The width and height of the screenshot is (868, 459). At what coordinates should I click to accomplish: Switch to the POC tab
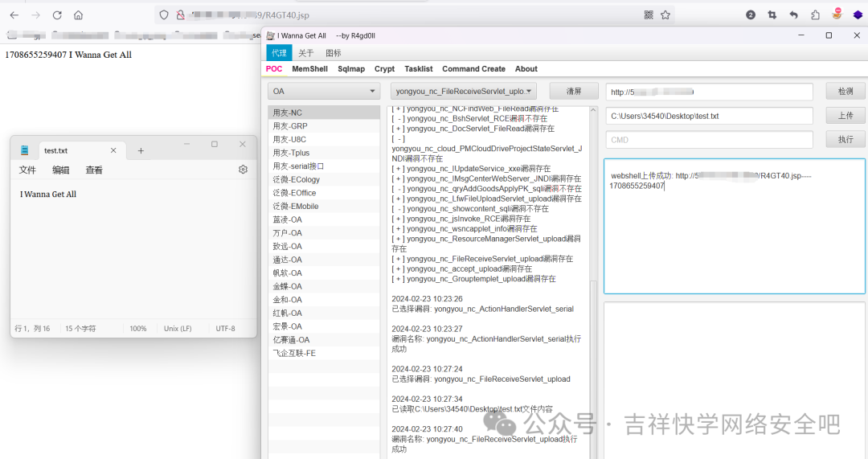click(x=274, y=68)
